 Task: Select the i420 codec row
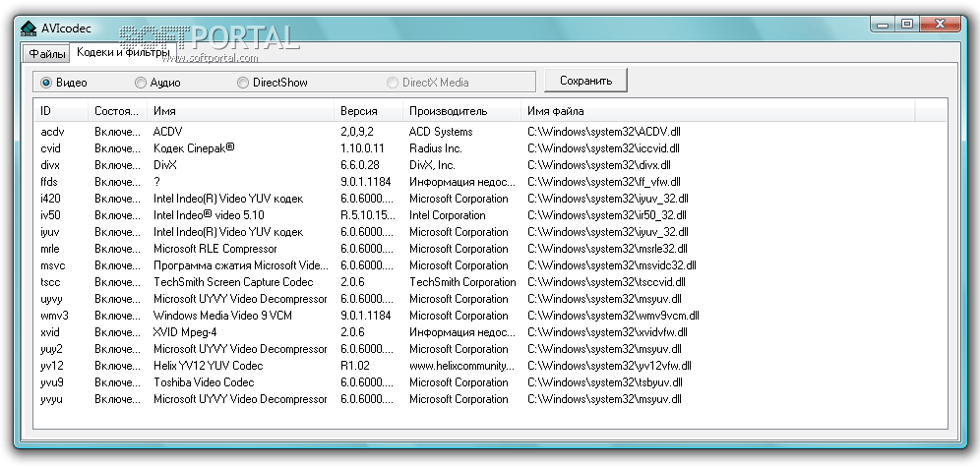(489, 199)
